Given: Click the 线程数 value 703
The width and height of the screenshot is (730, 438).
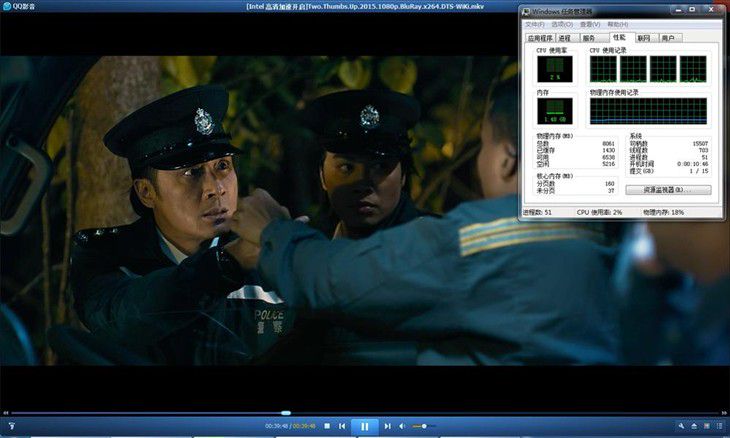Looking at the screenshot, I should pos(703,150).
